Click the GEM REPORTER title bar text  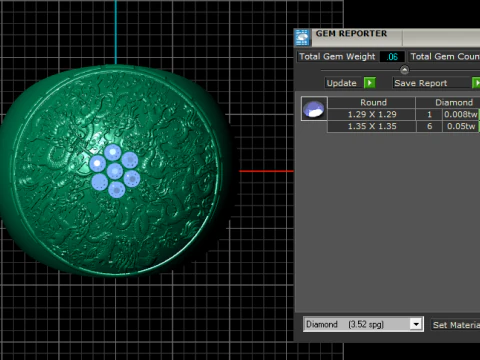coord(351,34)
